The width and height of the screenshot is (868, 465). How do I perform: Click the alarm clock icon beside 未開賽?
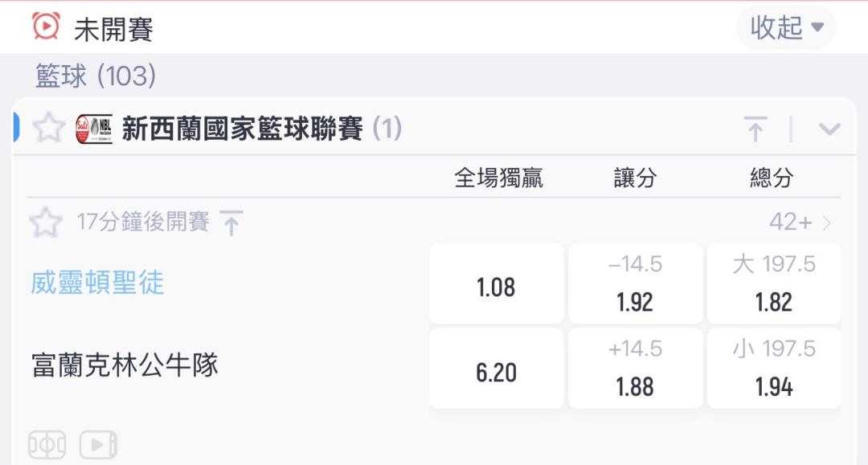coord(45,26)
